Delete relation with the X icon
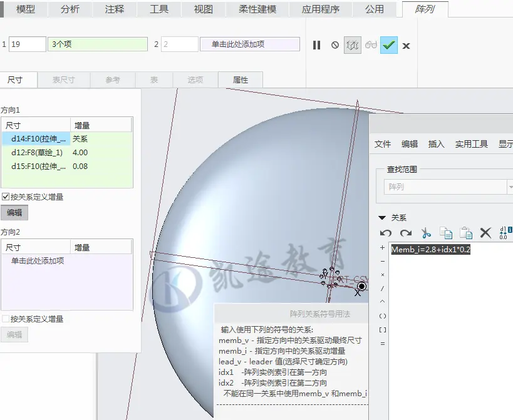The image size is (513, 420). click(485, 233)
